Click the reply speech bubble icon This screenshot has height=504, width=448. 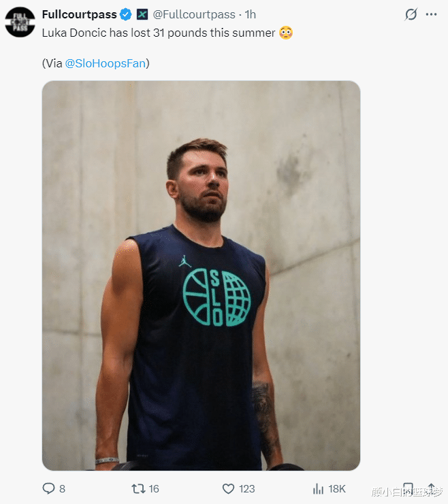[48, 488]
